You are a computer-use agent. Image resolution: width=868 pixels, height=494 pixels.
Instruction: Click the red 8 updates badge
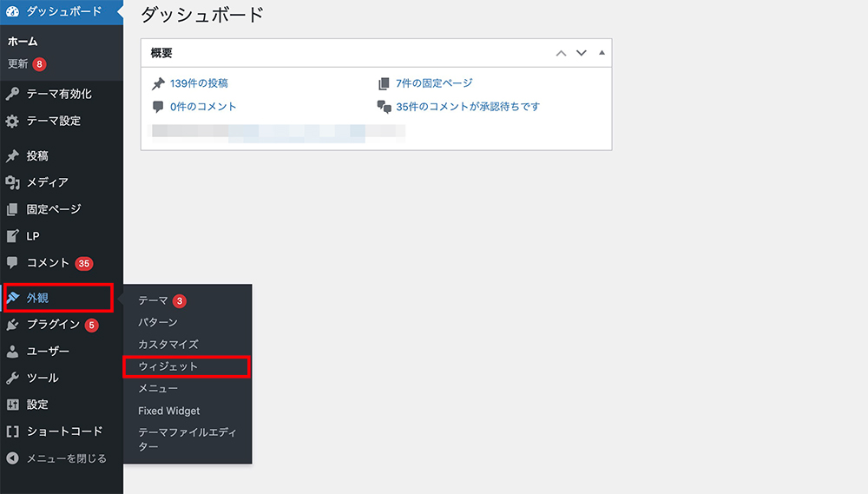39,64
